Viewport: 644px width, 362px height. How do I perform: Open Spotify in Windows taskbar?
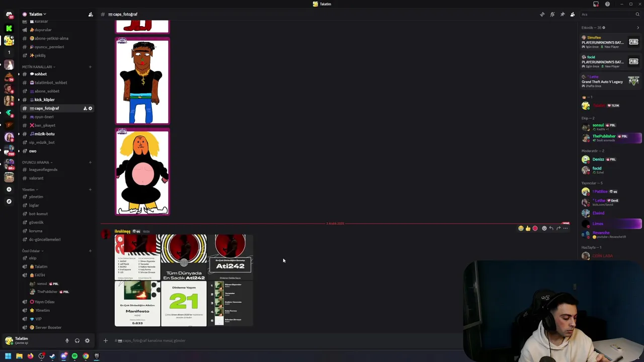click(x=74, y=356)
